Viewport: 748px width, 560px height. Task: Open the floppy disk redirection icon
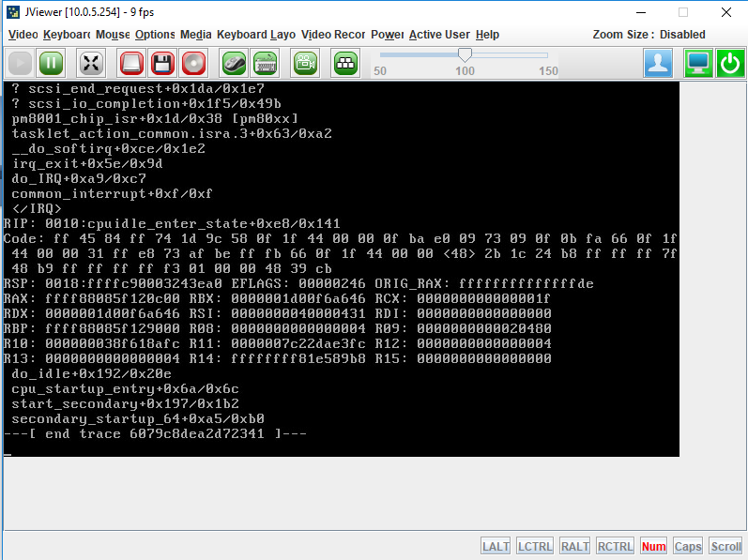(x=162, y=63)
